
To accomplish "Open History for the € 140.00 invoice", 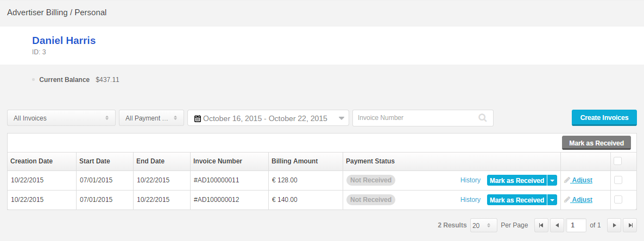I will [x=470, y=200].
